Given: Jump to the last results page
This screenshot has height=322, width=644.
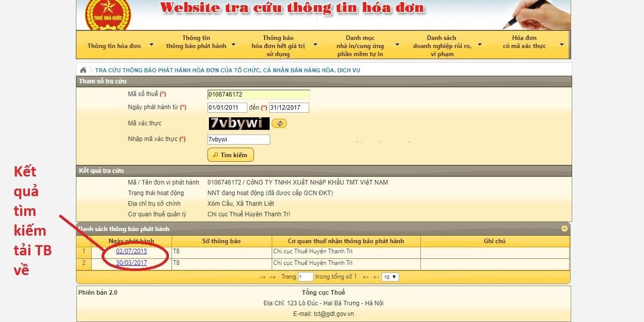Looking at the screenshot, I should pyautogui.click(x=375, y=277).
